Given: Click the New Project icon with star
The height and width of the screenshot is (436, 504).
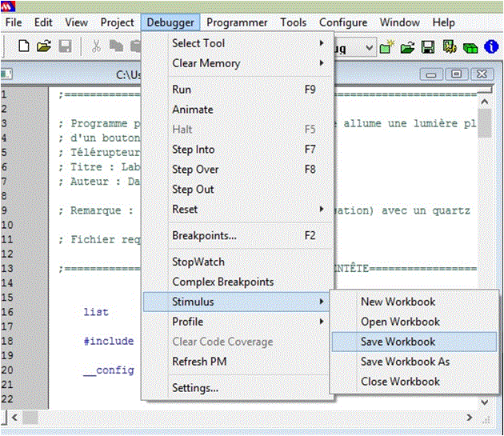Looking at the screenshot, I should tap(386, 47).
